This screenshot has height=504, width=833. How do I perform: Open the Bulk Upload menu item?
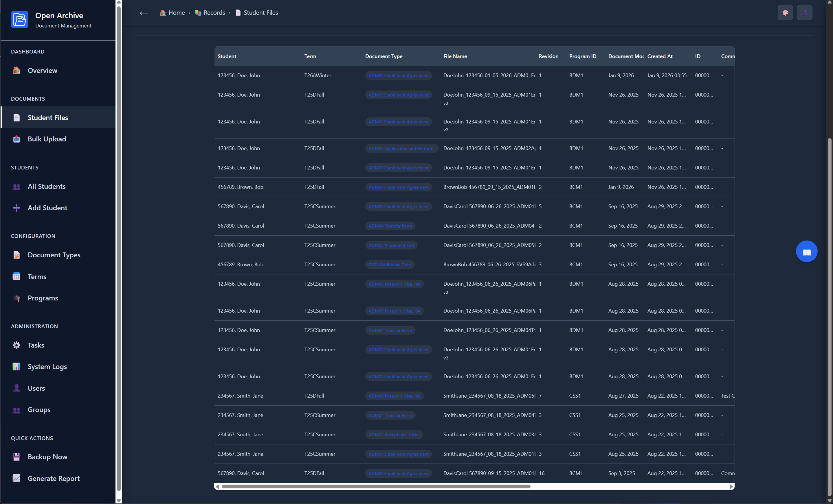coord(58,139)
